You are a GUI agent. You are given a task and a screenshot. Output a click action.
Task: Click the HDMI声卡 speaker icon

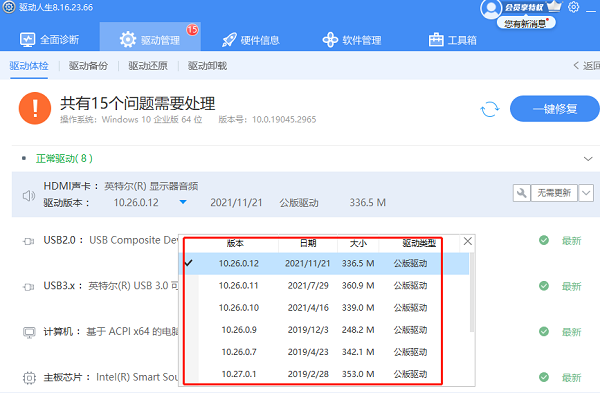coord(29,196)
